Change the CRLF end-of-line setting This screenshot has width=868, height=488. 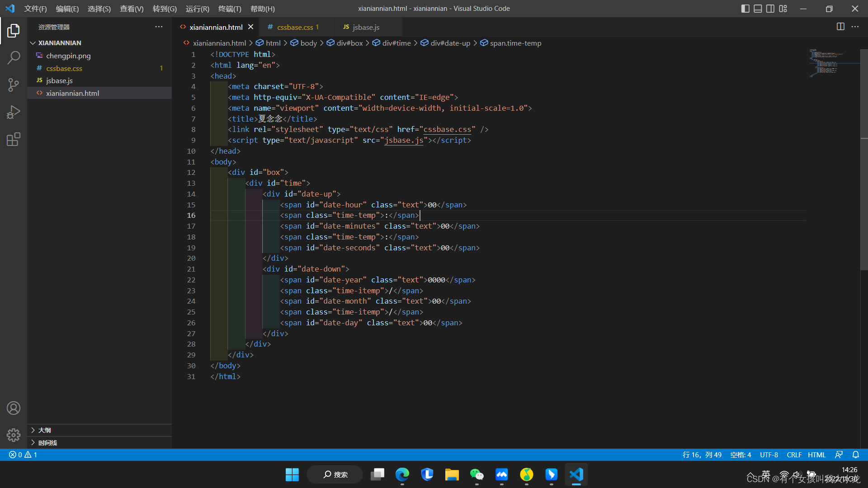pyautogui.click(x=794, y=455)
